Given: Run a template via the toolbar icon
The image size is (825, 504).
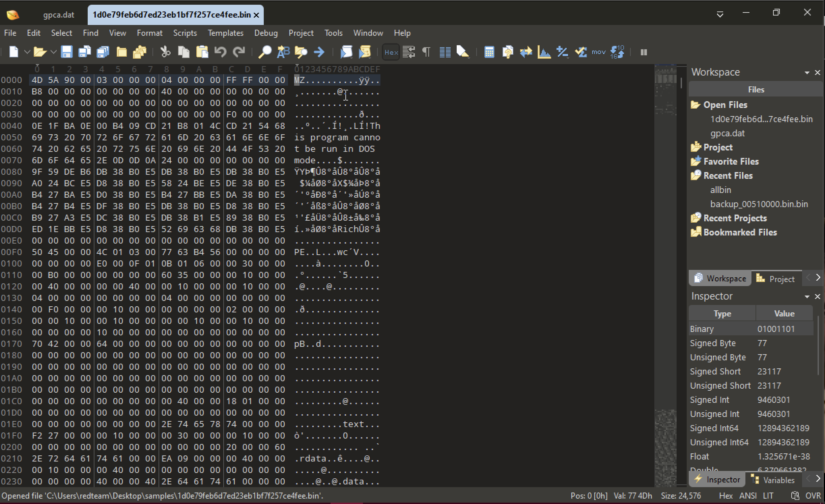Looking at the screenshot, I should 365,52.
